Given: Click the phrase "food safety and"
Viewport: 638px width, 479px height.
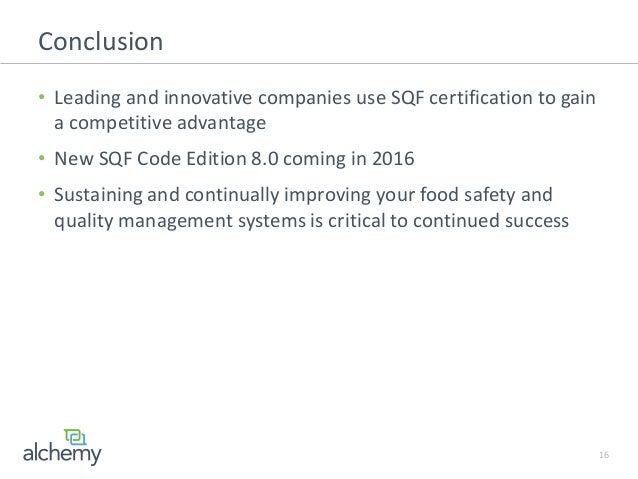Looking at the screenshot, I should (x=486, y=194).
